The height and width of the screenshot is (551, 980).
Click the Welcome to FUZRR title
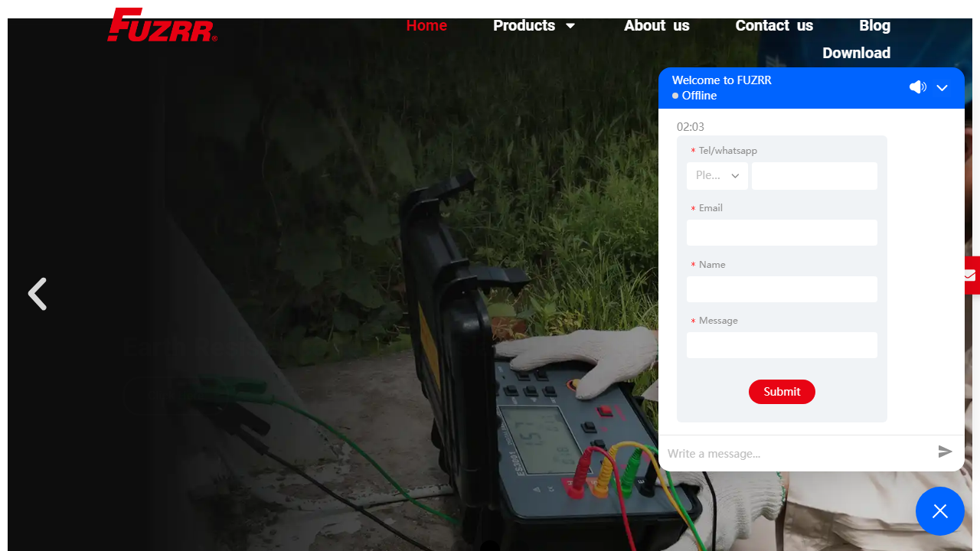[x=722, y=80]
